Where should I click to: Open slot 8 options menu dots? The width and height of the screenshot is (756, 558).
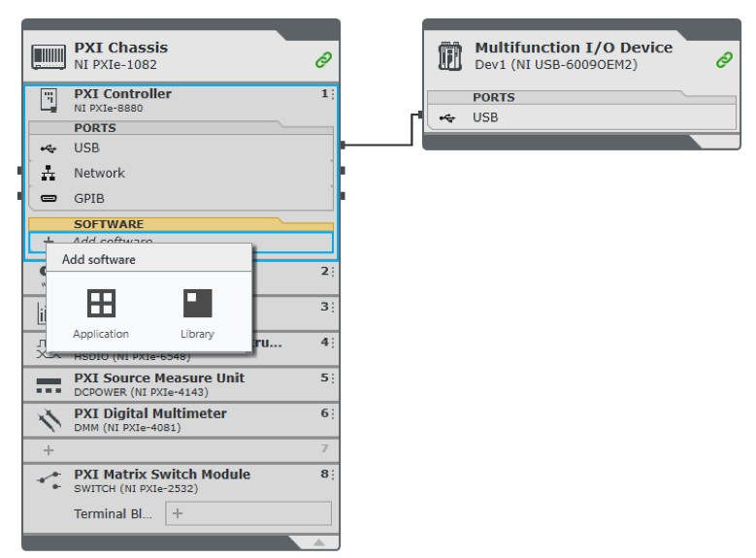click(x=332, y=475)
